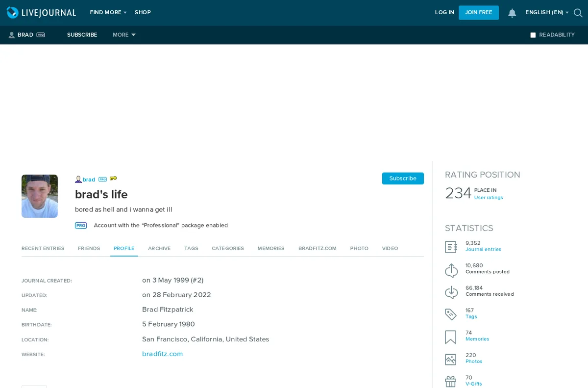
Task: Click the V-Gifts gift box icon
Action: pos(450,382)
